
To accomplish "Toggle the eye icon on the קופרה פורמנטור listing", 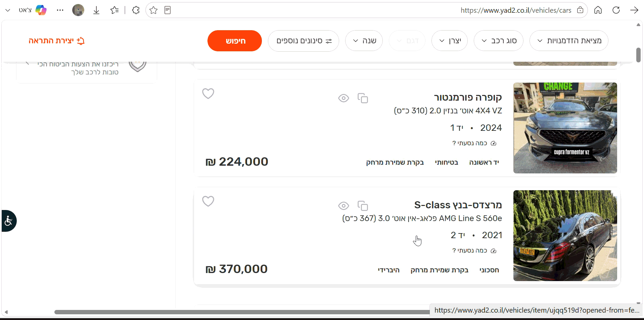I will pyautogui.click(x=343, y=98).
